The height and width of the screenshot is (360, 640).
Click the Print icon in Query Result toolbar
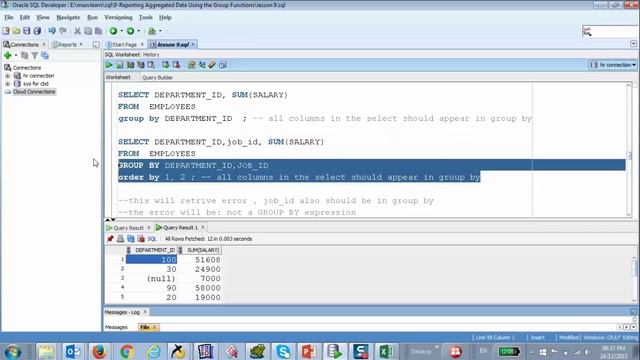click(x=120, y=239)
